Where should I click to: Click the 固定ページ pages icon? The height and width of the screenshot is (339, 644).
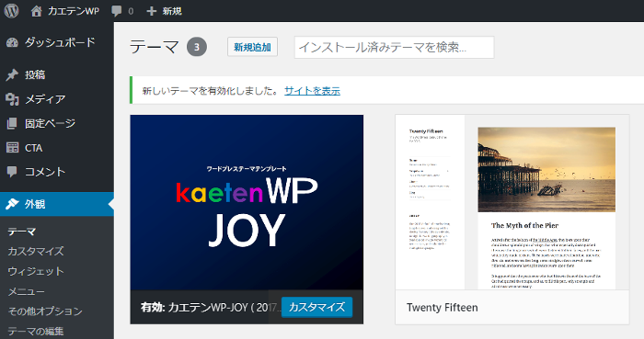[x=12, y=123]
